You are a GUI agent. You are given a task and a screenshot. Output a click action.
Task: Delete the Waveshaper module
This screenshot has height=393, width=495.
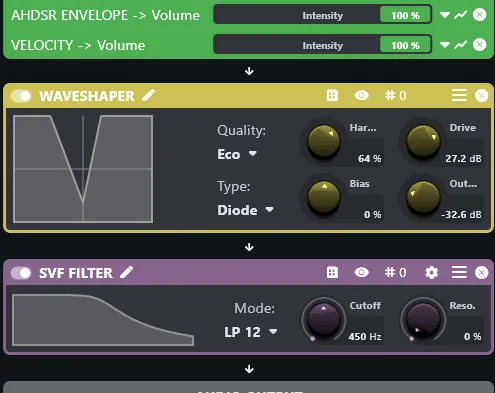(481, 96)
